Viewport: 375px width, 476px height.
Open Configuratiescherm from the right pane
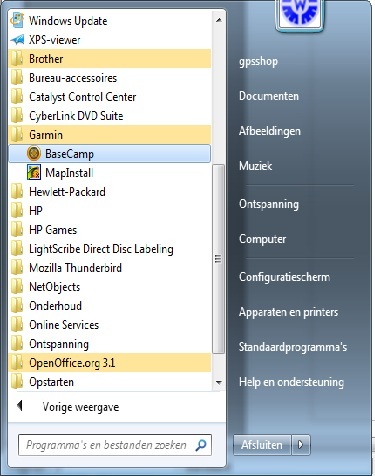[284, 277]
